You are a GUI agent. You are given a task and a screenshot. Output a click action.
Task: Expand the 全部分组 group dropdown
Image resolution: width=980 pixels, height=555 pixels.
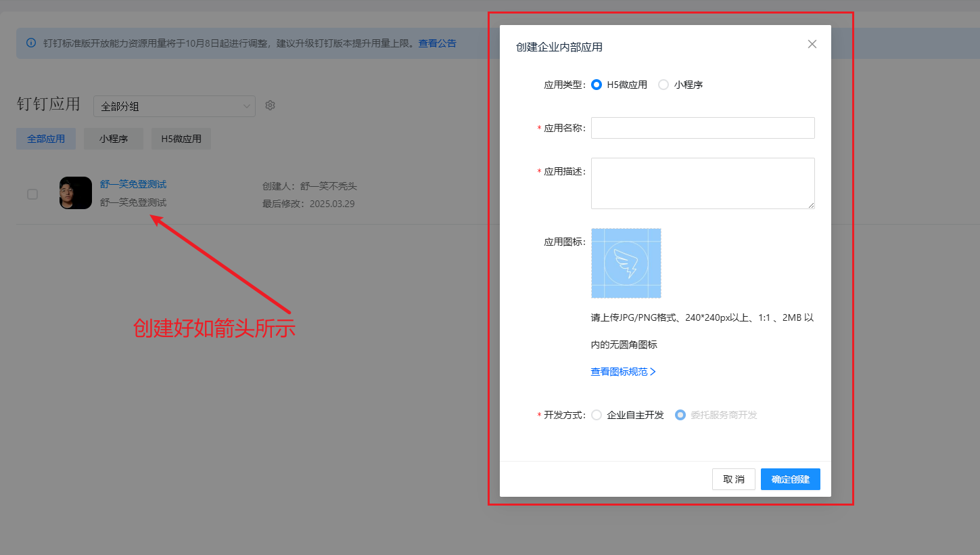click(x=174, y=106)
